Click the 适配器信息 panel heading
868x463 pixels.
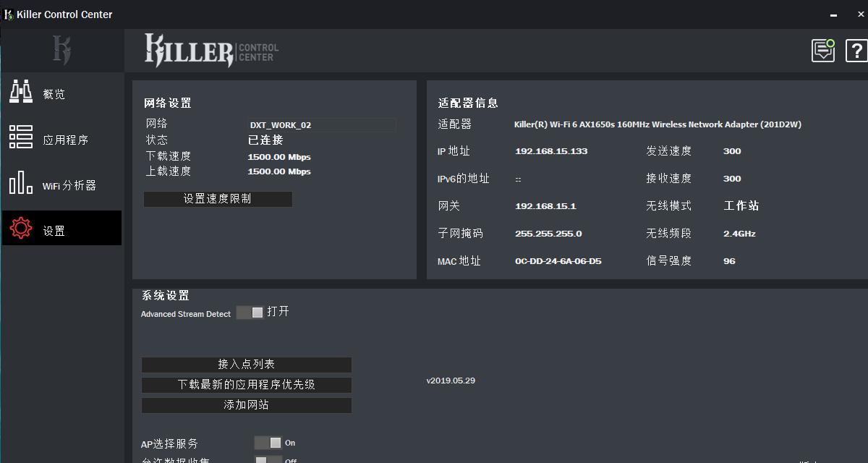pyautogui.click(x=468, y=103)
